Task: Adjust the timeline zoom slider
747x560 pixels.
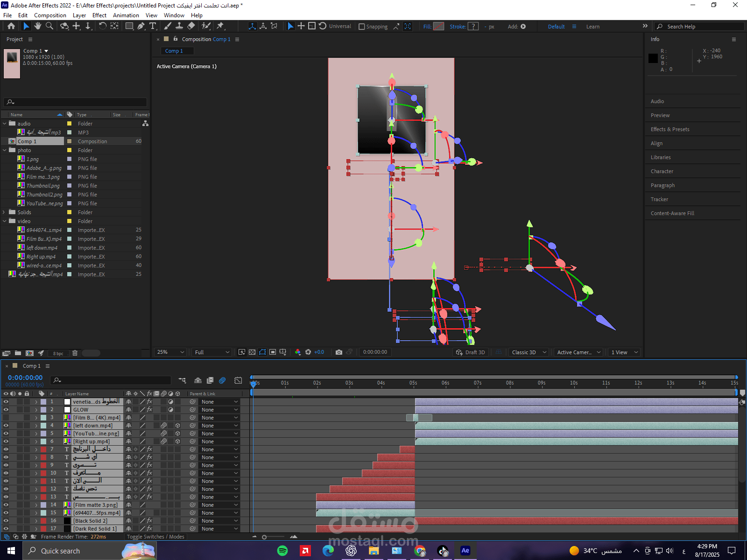Action: [264, 537]
